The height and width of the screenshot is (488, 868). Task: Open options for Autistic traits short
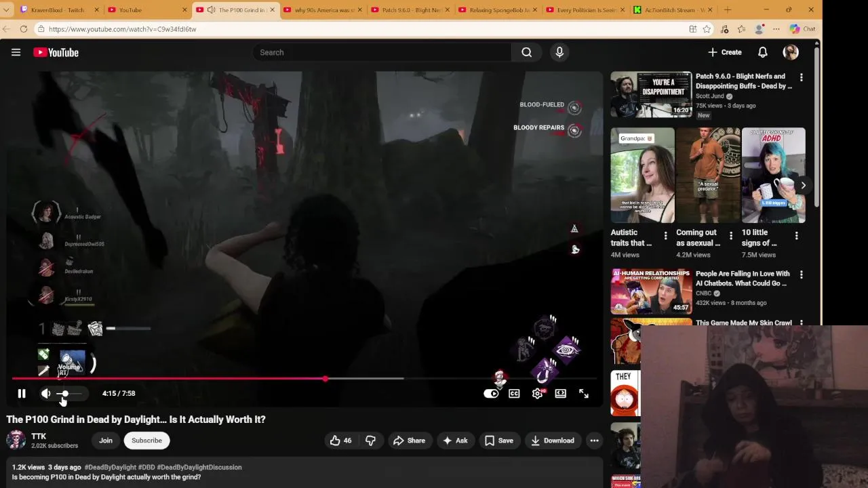tap(665, 236)
